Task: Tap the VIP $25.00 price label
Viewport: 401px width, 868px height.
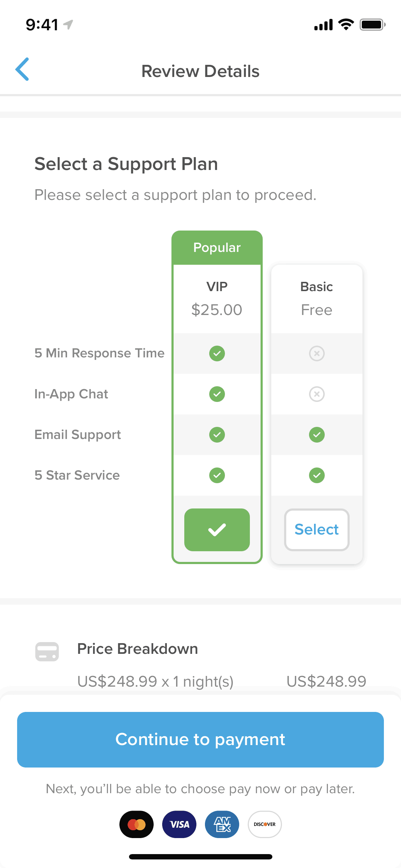Action: (x=217, y=310)
